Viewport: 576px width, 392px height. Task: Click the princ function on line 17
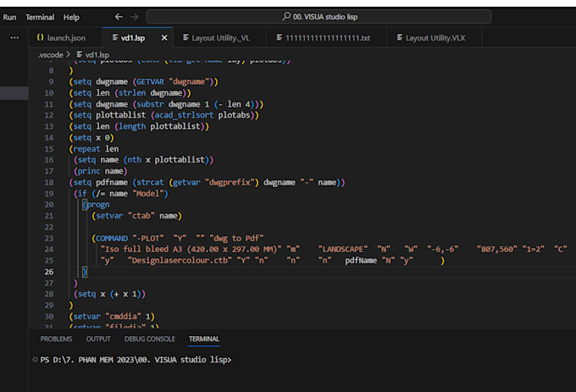pyautogui.click(x=89, y=171)
